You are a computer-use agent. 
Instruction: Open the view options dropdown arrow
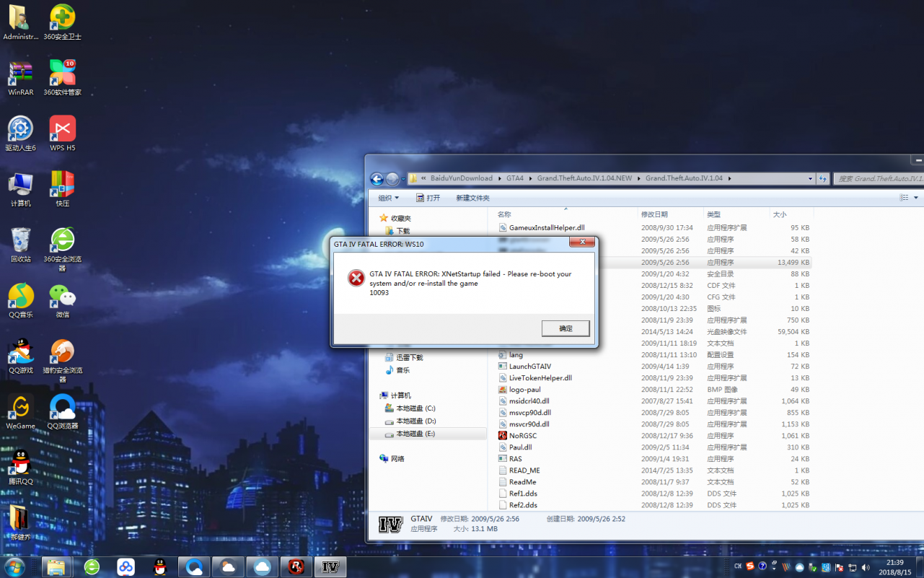916,198
